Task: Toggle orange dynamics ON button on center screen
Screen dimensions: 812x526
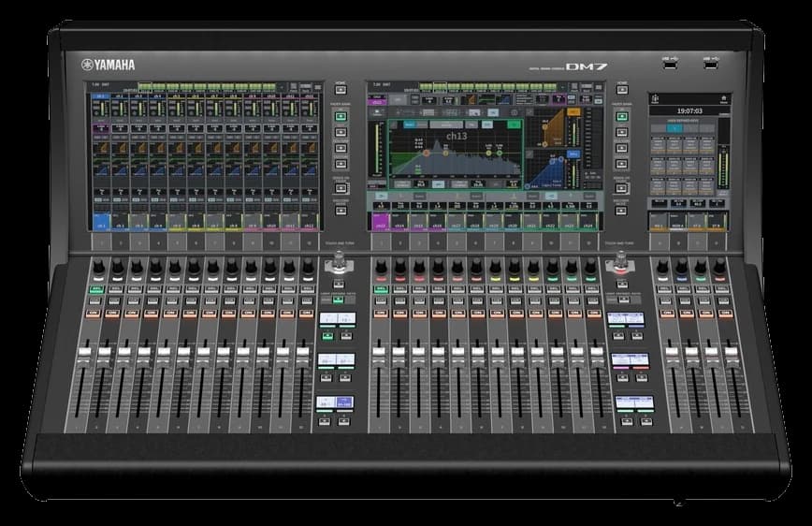Action: click(573, 112)
